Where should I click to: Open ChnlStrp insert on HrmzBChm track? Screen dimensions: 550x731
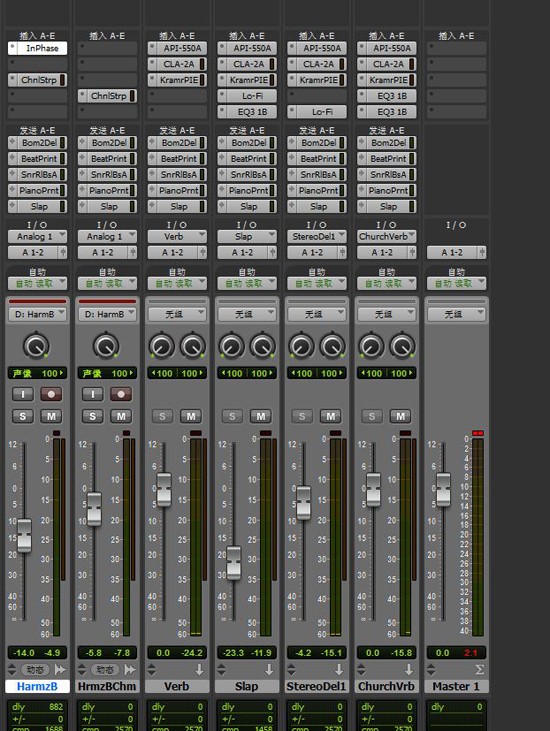coord(109,96)
